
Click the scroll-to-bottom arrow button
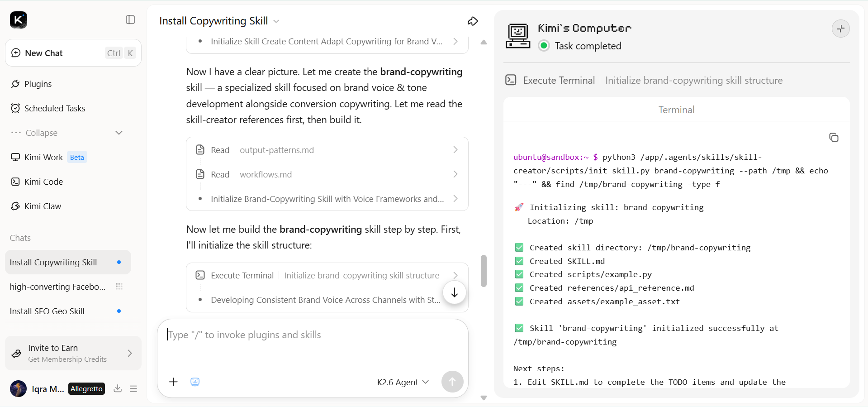454,293
